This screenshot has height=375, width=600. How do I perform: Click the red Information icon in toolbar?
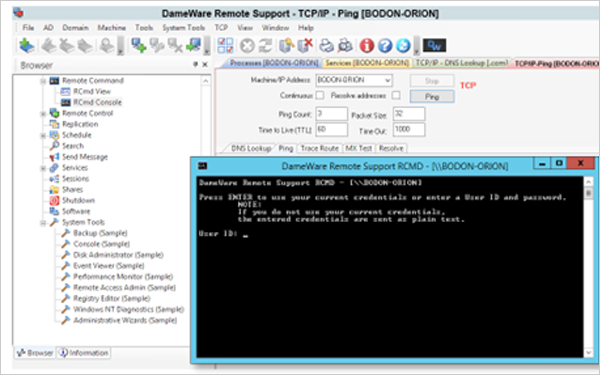(366, 46)
